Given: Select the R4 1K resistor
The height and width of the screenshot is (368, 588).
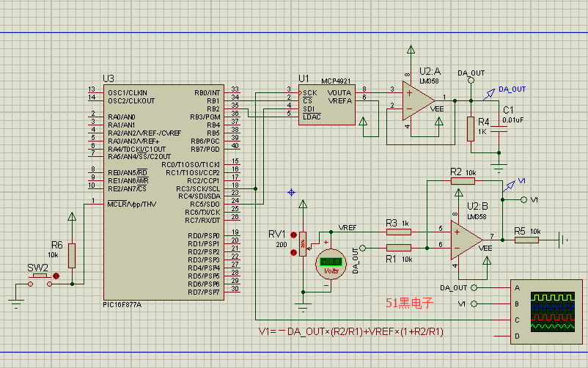Looking at the screenshot, I should click(471, 128).
